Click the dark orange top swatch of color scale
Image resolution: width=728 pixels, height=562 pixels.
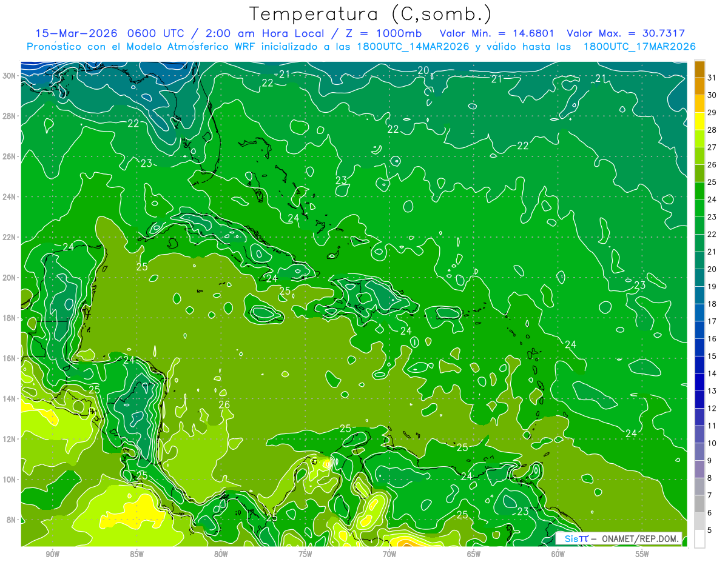pos(699,69)
